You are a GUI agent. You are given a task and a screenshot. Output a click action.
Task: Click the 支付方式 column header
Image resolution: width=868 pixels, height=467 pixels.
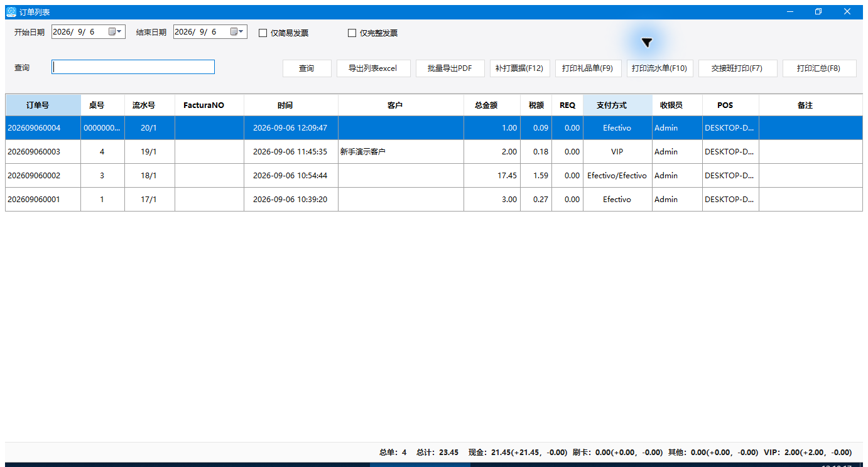coord(618,105)
